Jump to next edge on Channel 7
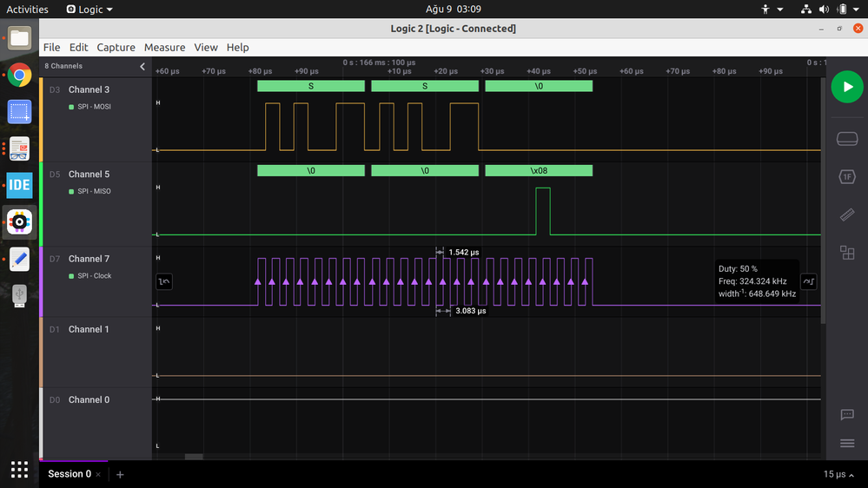This screenshot has height=488, width=868. 809,281
